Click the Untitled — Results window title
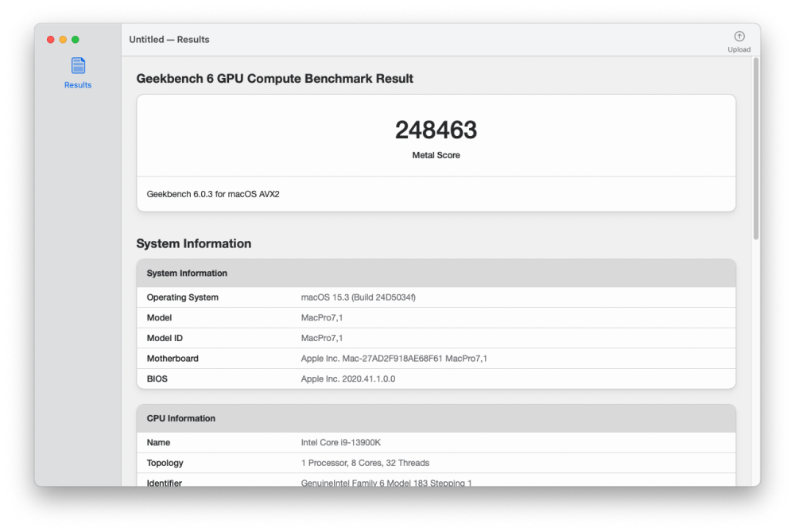The image size is (795, 532). [169, 40]
